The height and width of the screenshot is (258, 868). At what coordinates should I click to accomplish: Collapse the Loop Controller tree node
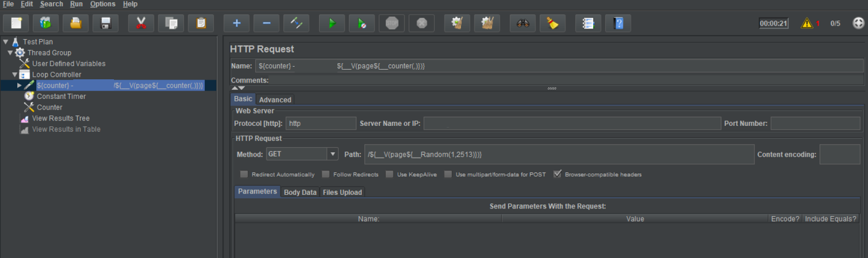15,74
